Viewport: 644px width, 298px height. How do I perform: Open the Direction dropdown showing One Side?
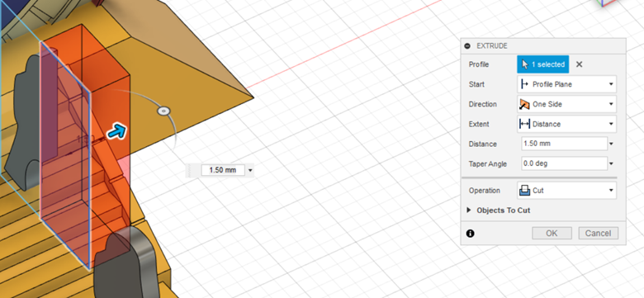tap(566, 104)
